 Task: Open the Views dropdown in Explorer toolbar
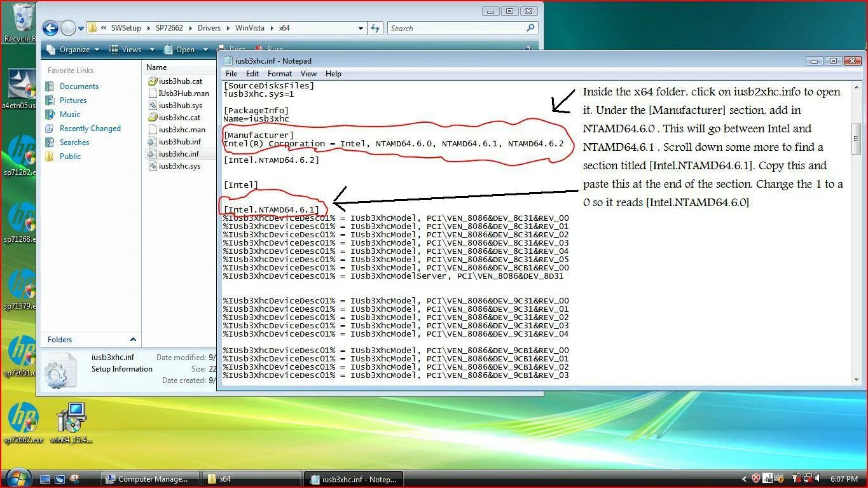point(132,50)
